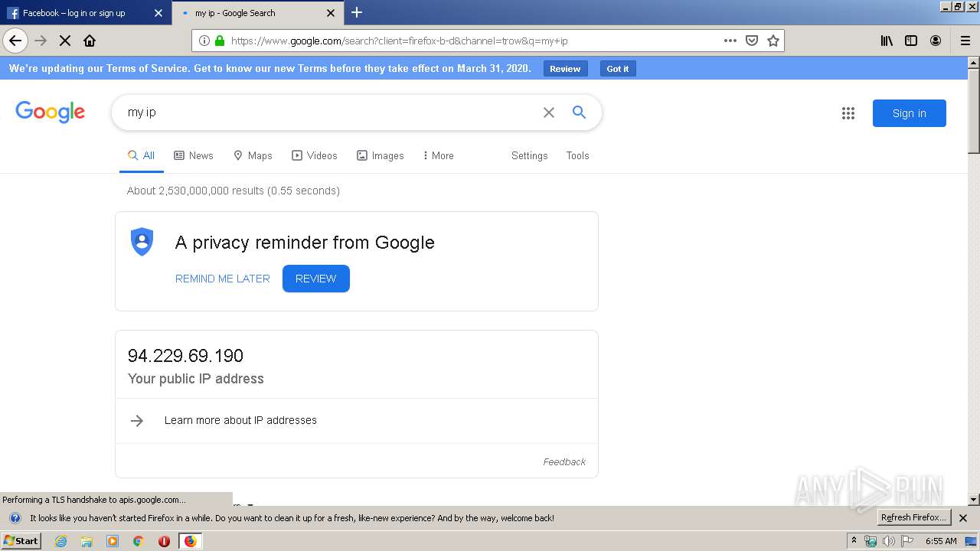The height and width of the screenshot is (551, 980).
Task: Show sidebars icon in toolbar
Action: pyautogui.click(x=911, y=41)
